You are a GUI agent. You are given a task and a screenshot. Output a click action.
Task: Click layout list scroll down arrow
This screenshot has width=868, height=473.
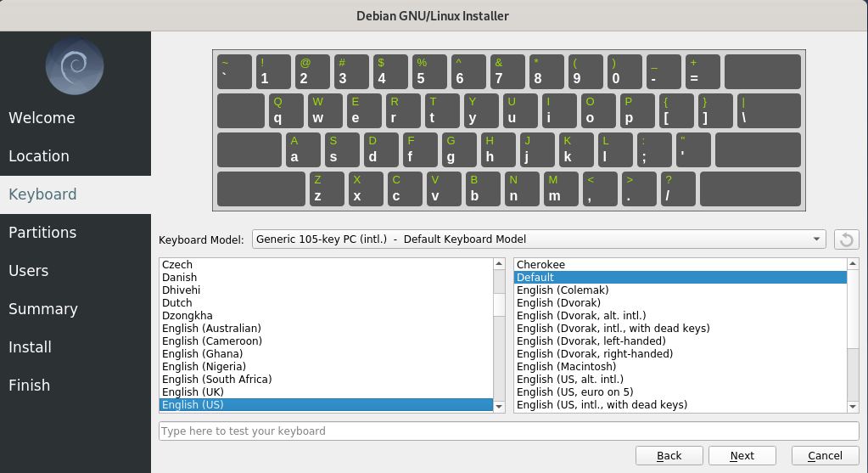click(x=499, y=407)
